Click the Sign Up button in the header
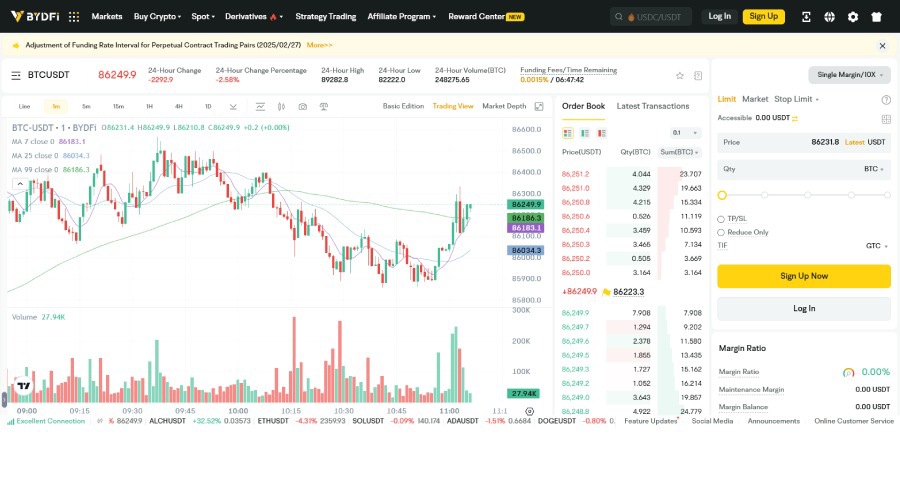 coord(763,17)
